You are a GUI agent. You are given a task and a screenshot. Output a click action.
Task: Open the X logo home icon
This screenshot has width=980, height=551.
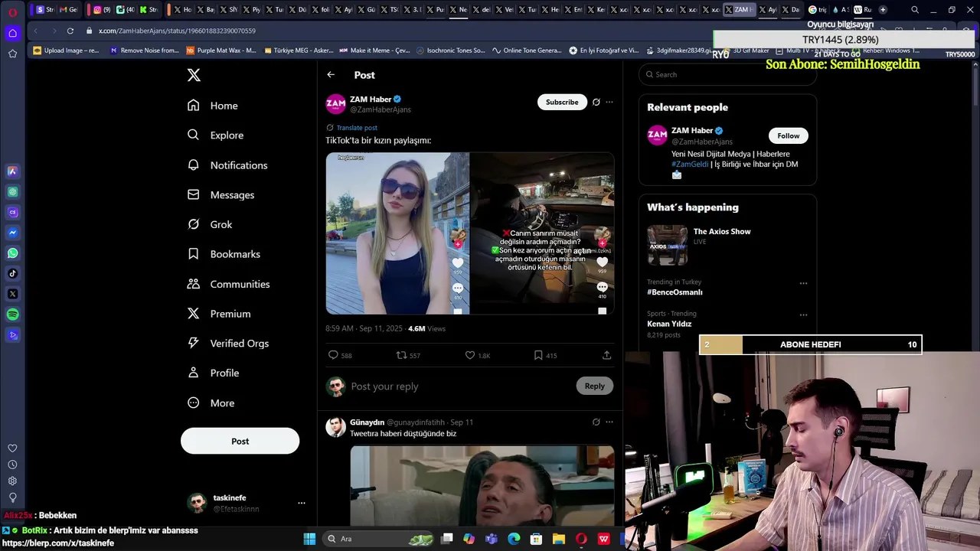tap(194, 75)
